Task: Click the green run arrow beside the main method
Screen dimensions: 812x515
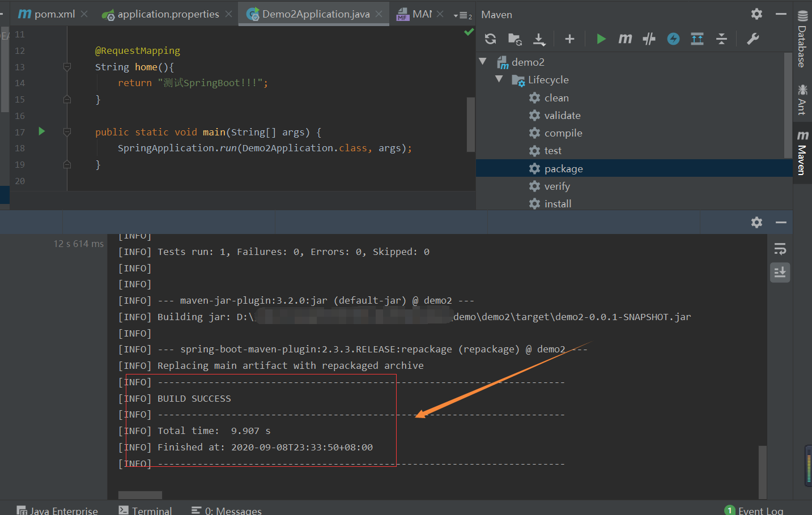Action: pos(41,131)
